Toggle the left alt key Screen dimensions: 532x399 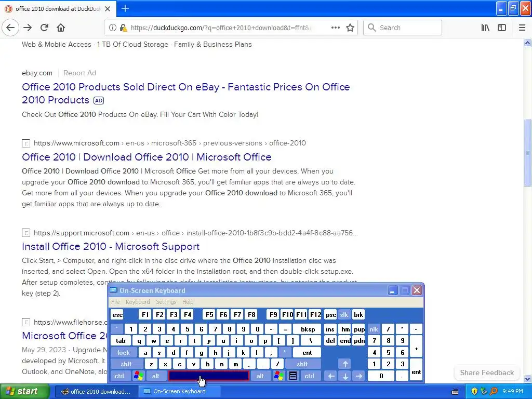coord(156,376)
